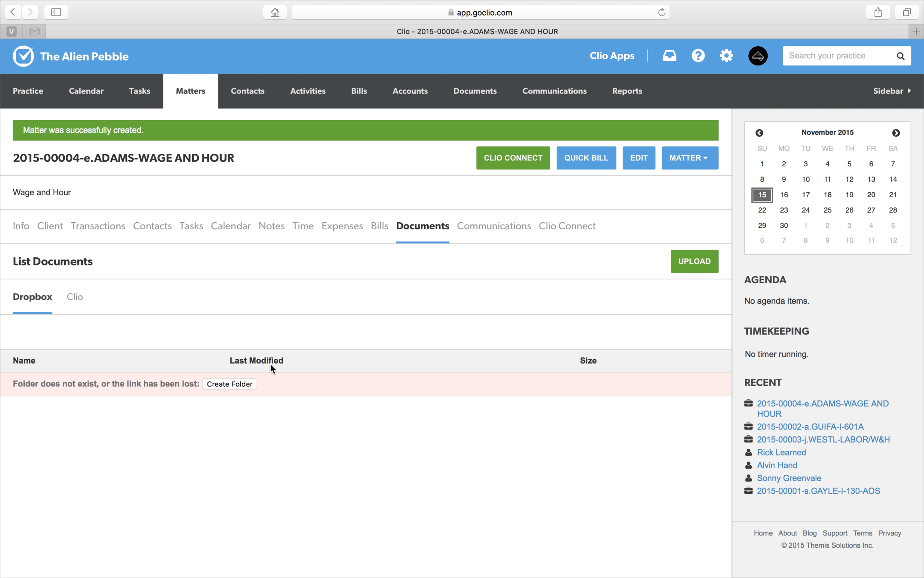Add a new Safari tab
The height and width of the screenshot is (578, 924).
pyautogui.click(x=916, y=31)
